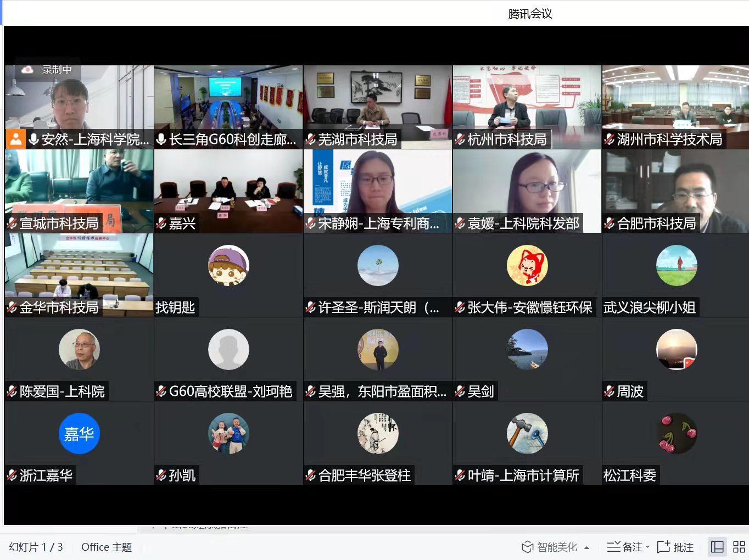
Task: Click the orange host badge icon on first tile
Action: [16, 139]
